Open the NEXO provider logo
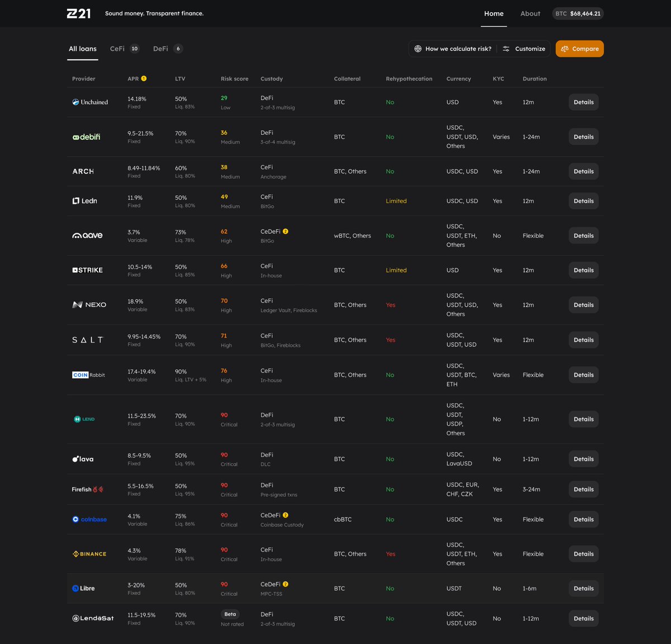671x644 pixels. tap(89, 305)
